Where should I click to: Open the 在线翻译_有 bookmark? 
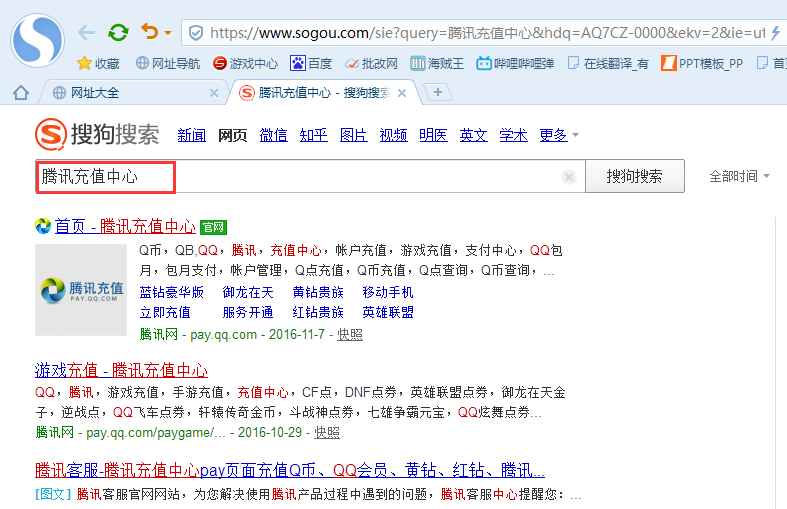pos(608,63)
